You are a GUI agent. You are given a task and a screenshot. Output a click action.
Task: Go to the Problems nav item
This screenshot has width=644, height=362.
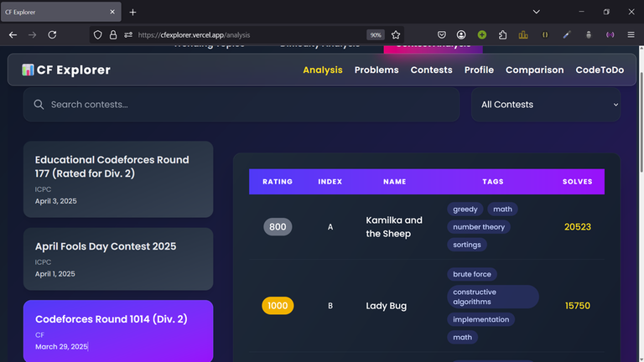tap(377, 70)
